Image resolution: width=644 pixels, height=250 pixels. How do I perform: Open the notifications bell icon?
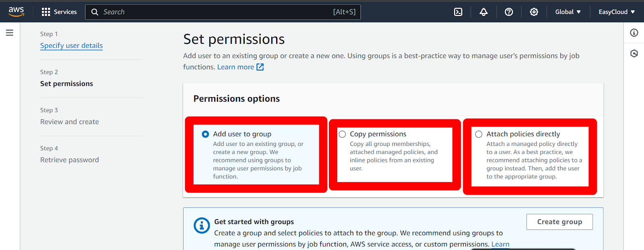(483, 12)
